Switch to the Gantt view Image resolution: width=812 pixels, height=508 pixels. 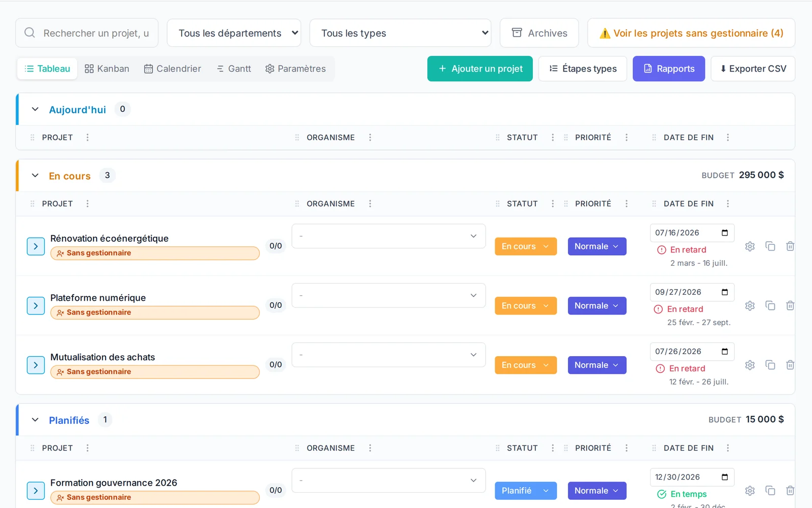(x=234, y=69)
